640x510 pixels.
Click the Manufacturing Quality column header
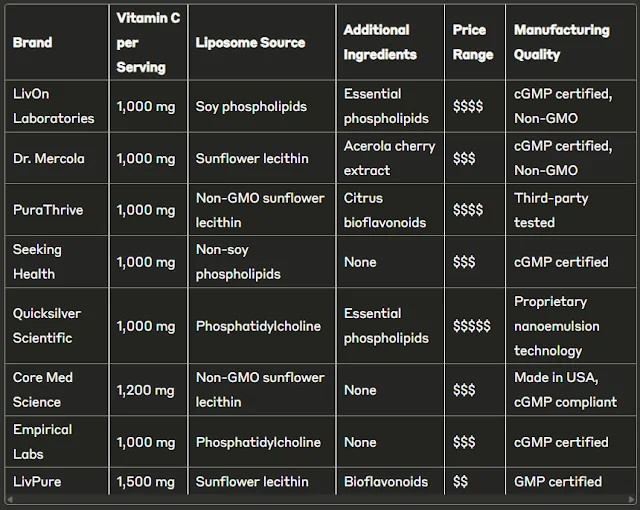(571, 42)
